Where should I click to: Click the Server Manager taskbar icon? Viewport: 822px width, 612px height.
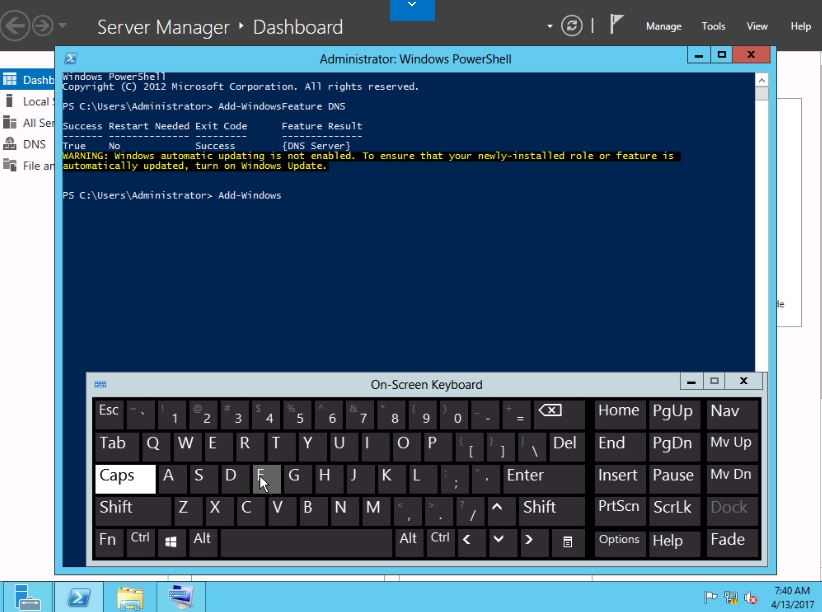click(x=27, y=598)
